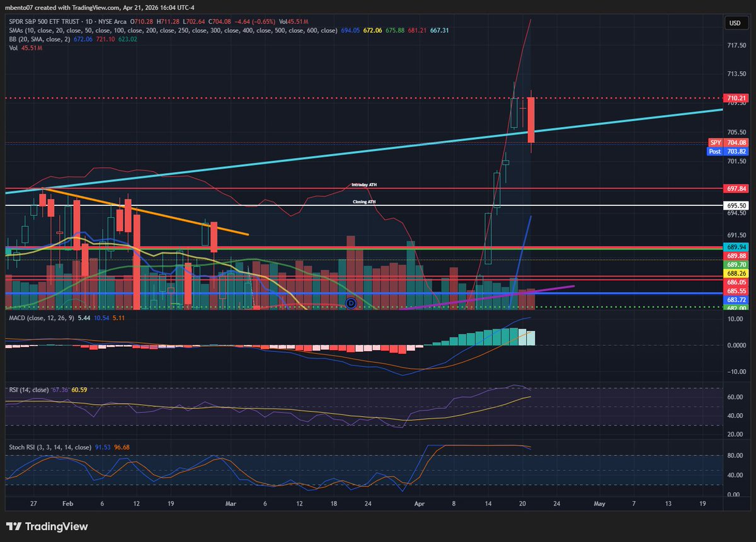Click the cyan 689.94 price tag
The width and height of the screenshot is (756, 542).
[736, 247]
